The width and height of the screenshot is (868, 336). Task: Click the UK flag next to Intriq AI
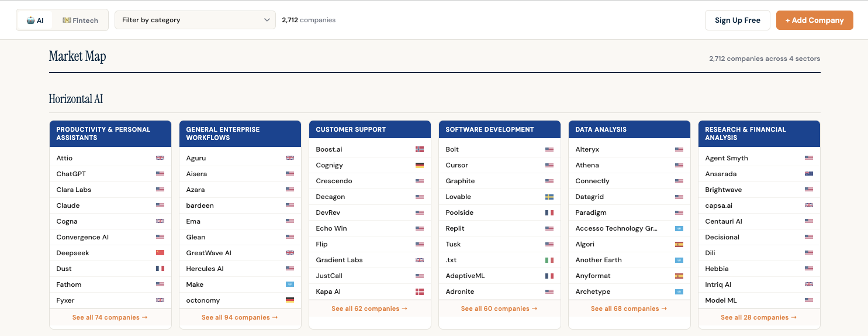(809, 284)
